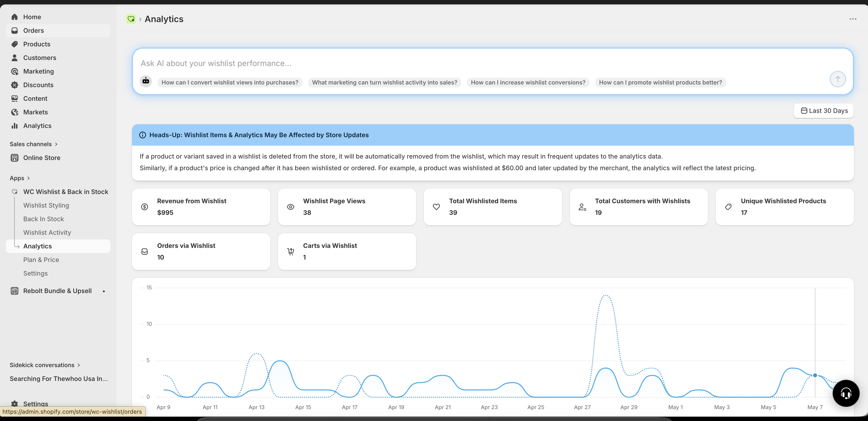This screenshot has height=421, width=868.
Task: Click the send arrow button in AI box
Action: click(x=838, y=79)
